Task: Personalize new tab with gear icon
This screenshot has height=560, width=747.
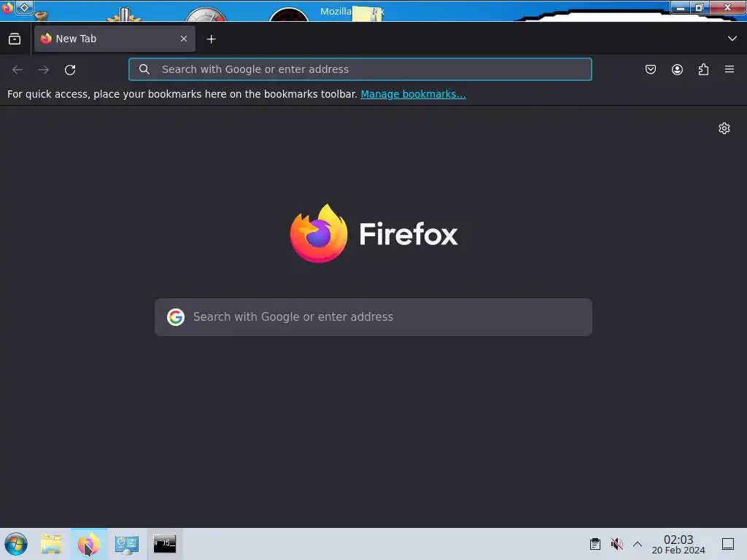Action: (724, 128)
